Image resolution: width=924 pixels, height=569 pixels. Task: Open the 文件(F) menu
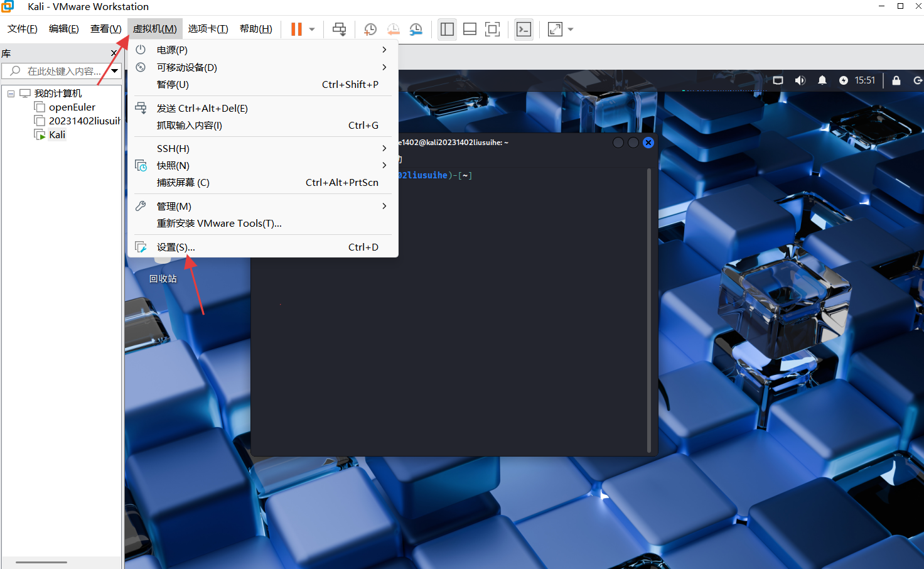click(x=23, y=29)
